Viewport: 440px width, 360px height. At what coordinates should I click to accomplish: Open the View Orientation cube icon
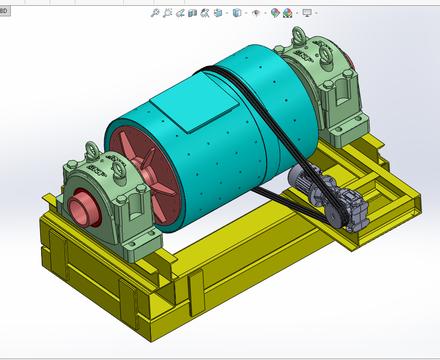[x=218, y=13]
